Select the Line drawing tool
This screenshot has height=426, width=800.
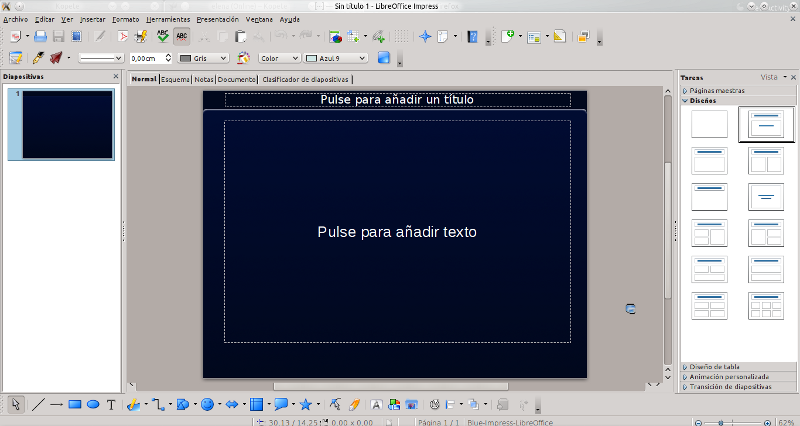click(38, 405)
